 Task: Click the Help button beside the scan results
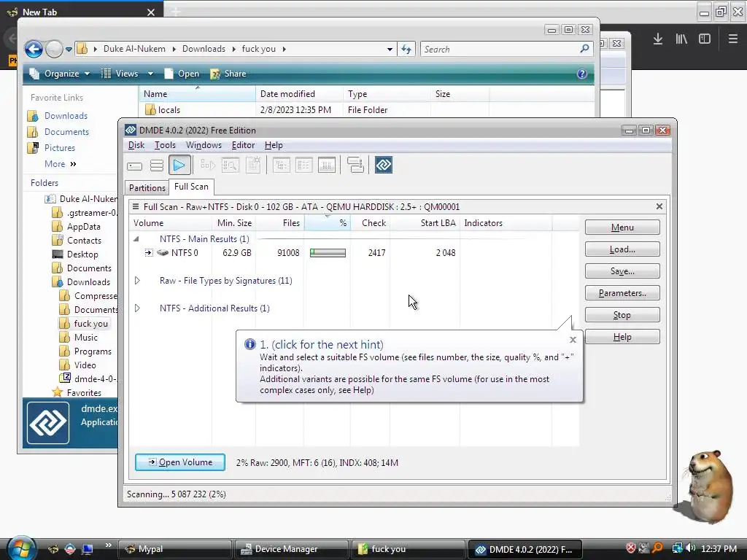622,337
